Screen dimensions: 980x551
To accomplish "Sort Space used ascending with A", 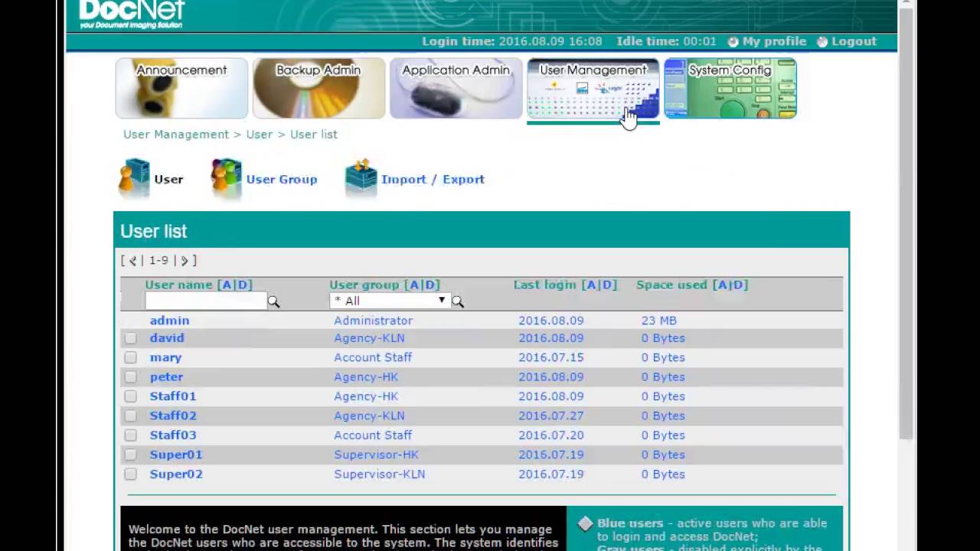I will click(722, 285).
